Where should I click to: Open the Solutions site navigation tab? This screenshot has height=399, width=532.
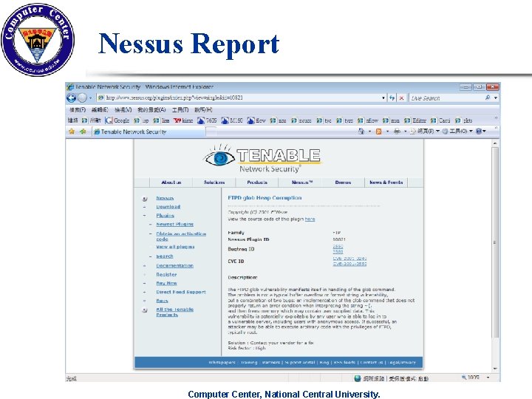[214, 183]
